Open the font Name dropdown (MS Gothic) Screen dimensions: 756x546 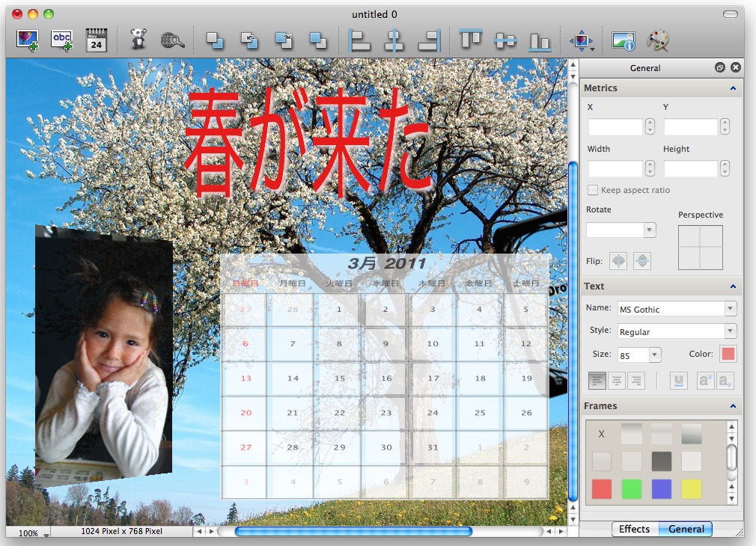[x=677, y=309]
